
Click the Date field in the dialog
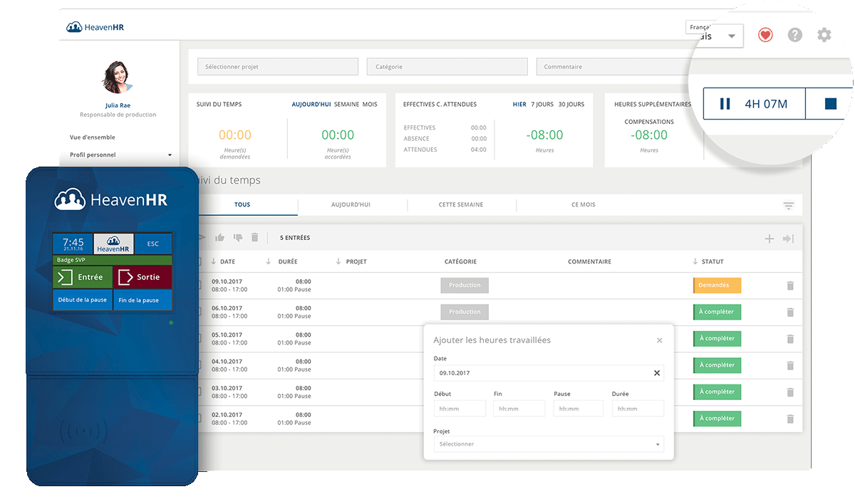[x=549, y=373]
